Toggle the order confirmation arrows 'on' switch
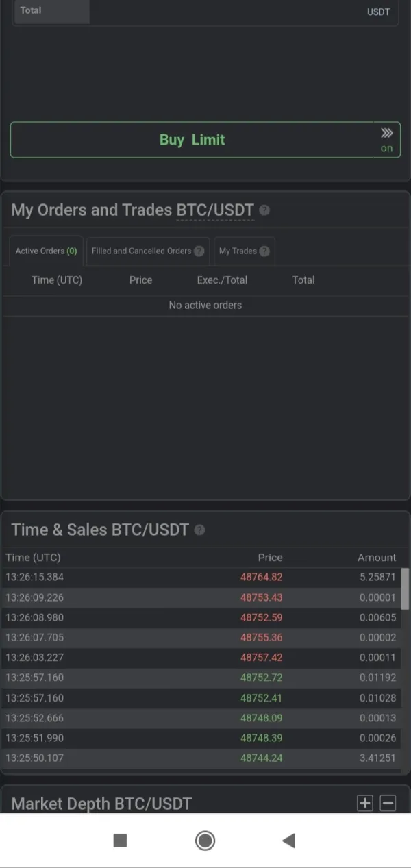411x868 pixels. pyautogui.click(x=387, y=140)
